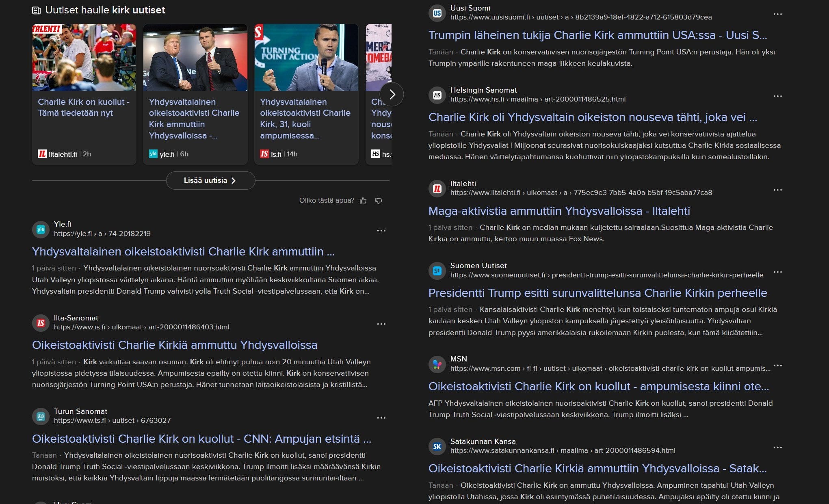Open the options menu for the Yle.fi result

click(x=381, y=231)
